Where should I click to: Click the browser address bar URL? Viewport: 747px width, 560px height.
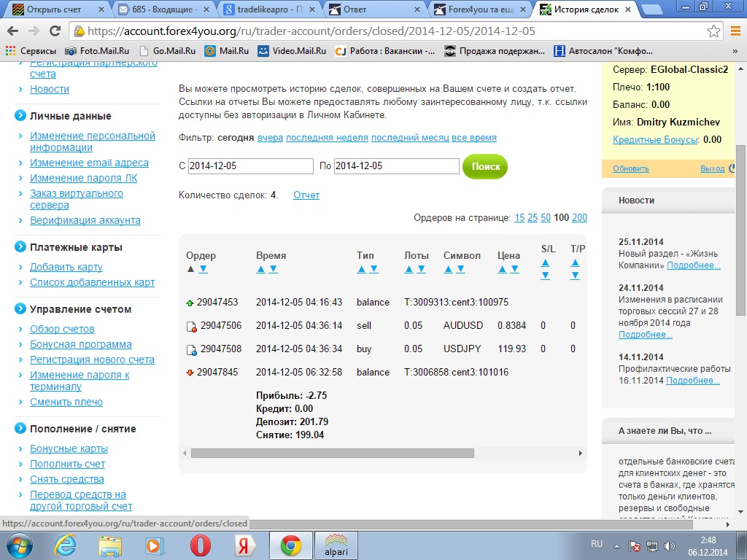(311, 31)
